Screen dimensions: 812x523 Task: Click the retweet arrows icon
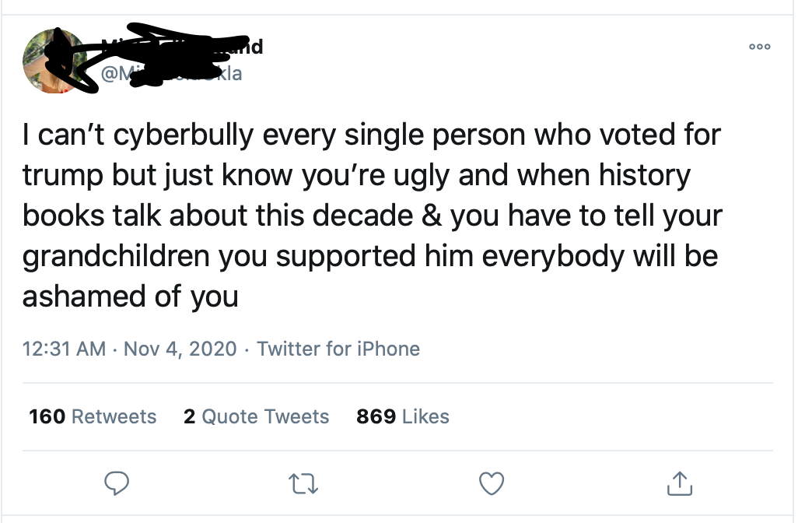click(303, 483)
